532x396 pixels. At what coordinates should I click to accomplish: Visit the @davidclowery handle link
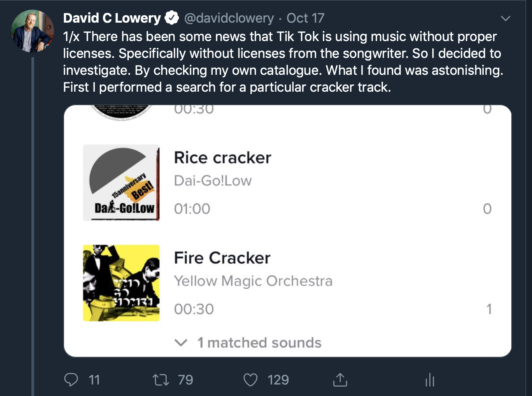tap(229, 18)
